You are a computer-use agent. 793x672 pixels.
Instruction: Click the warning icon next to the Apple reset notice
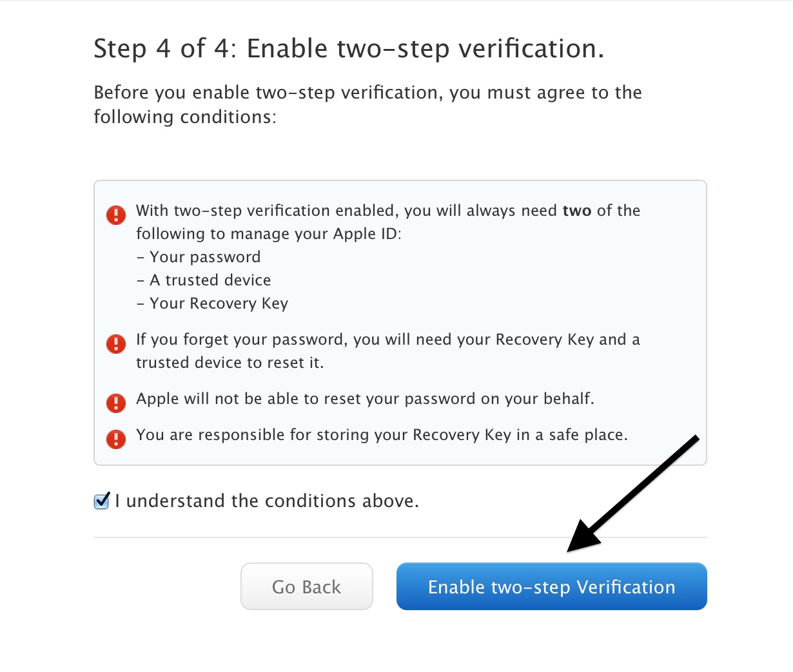(x=116, y=403)
